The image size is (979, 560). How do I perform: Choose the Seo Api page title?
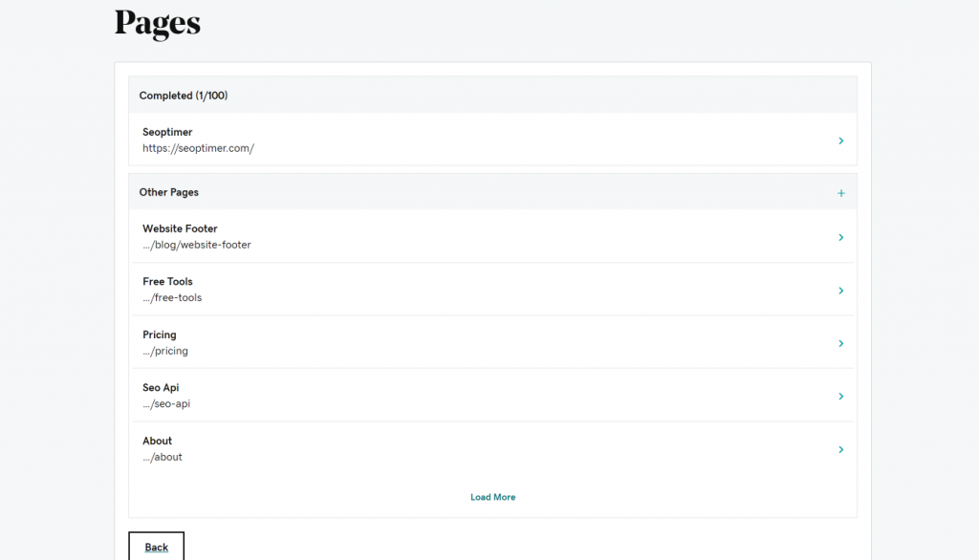point(161,387)
